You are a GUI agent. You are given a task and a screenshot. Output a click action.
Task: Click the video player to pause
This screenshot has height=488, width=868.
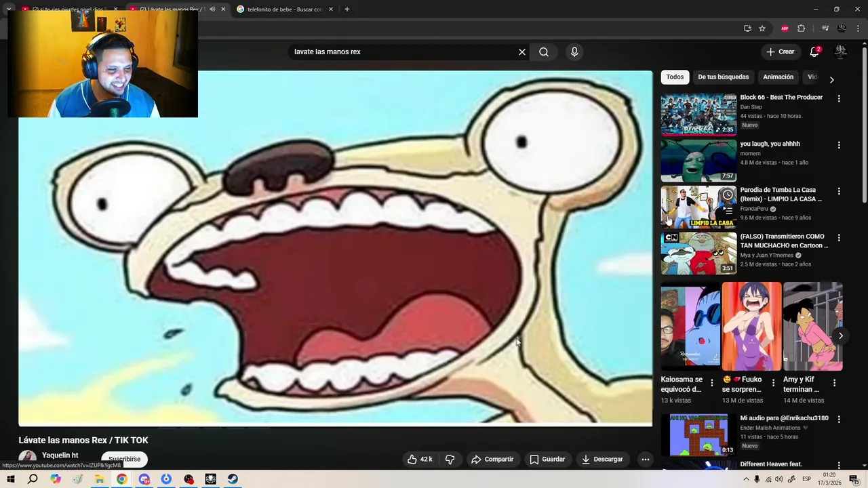[336, 247]
